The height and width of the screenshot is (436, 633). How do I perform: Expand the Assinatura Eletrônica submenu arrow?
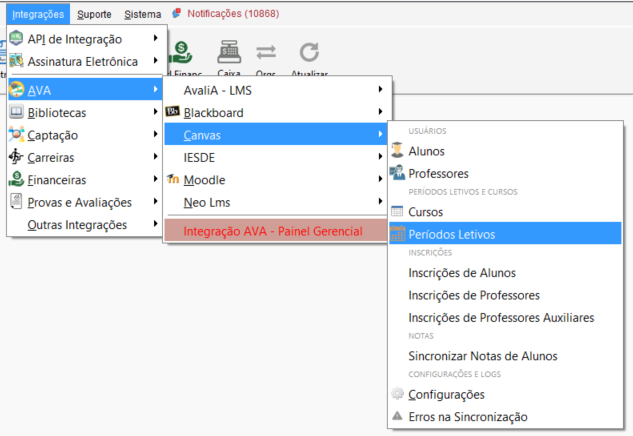[155, 61]
